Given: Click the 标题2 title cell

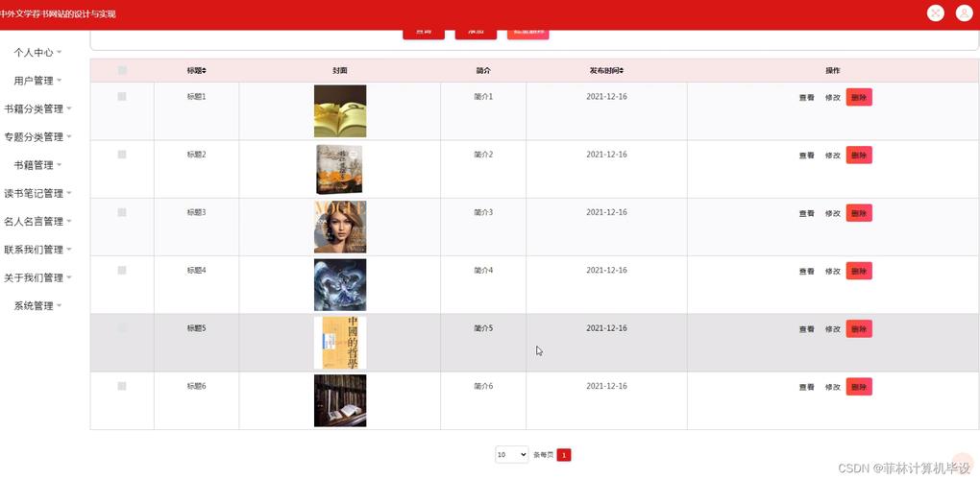Looking at the screenshot, I should [196, 155].
